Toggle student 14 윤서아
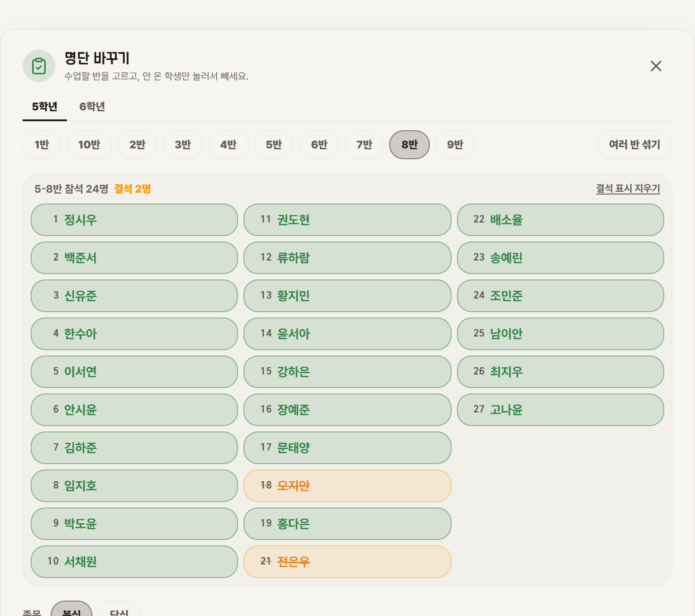Image resolution: width=695 pixels, height=616 pixels. coord(347,334)
